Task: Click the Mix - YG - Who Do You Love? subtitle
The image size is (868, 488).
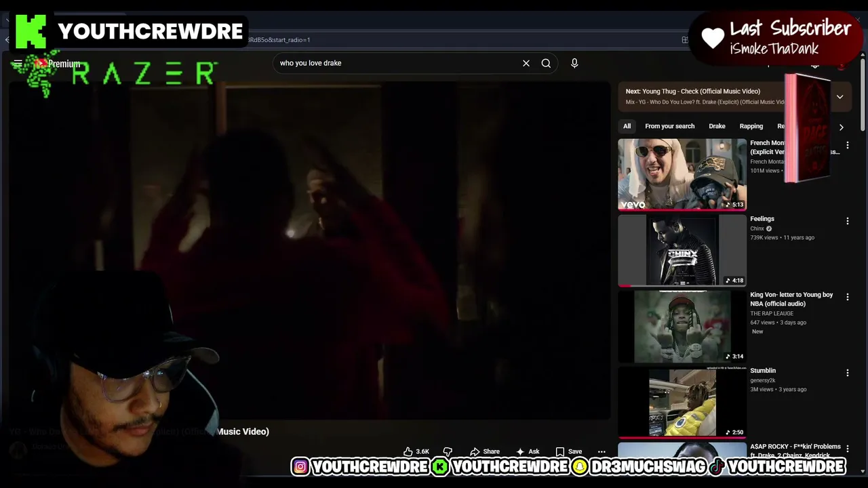Action: coord(705,102)
